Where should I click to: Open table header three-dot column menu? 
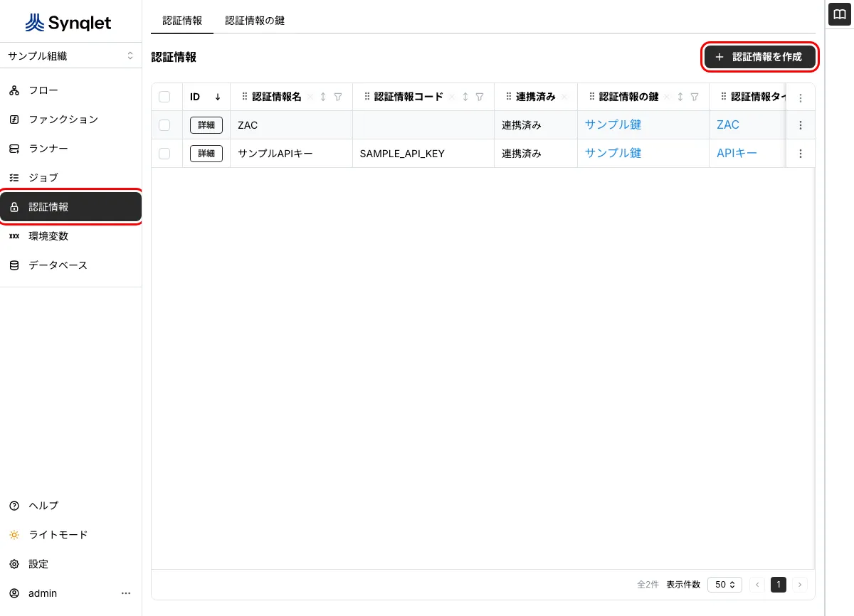[801, 97]
